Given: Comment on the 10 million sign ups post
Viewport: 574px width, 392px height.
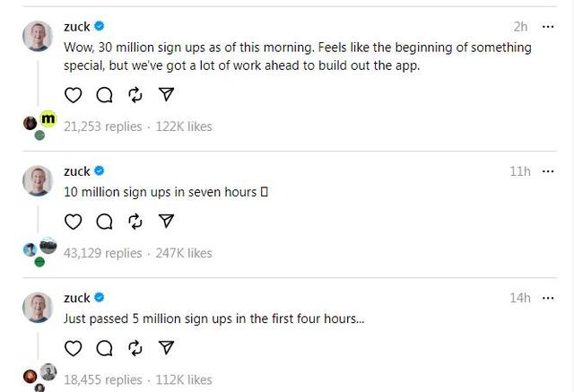Looking at the screenshot, I should click(x=104, y=221).
